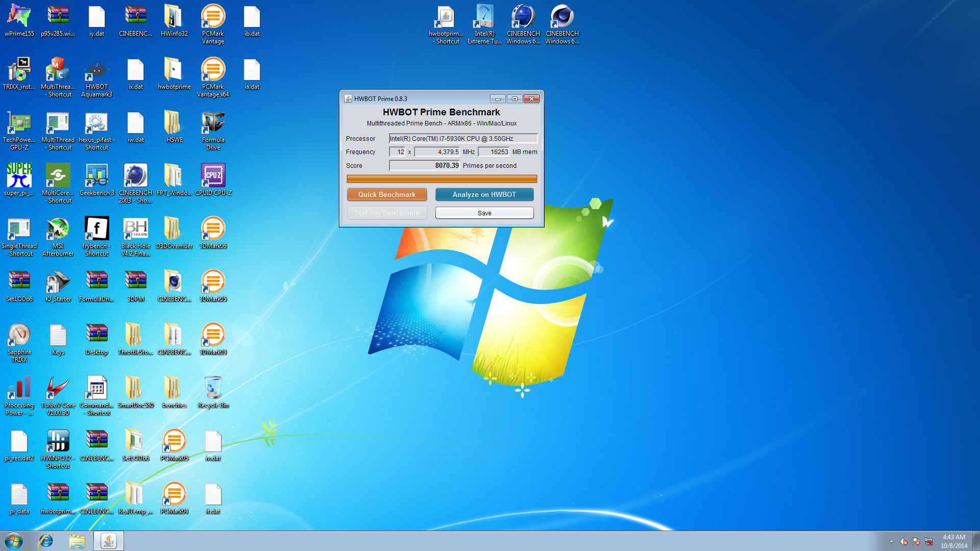Open 3DMark06 desktop shortcut
The width and height of the screenshot is (980, 551).
(x=213, y=233)
